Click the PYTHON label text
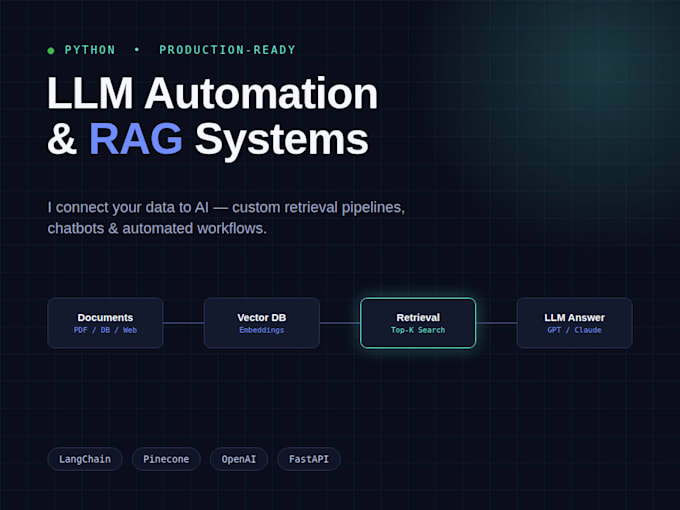The width and height of the screenshot is (680, 510). click(90, 50)
